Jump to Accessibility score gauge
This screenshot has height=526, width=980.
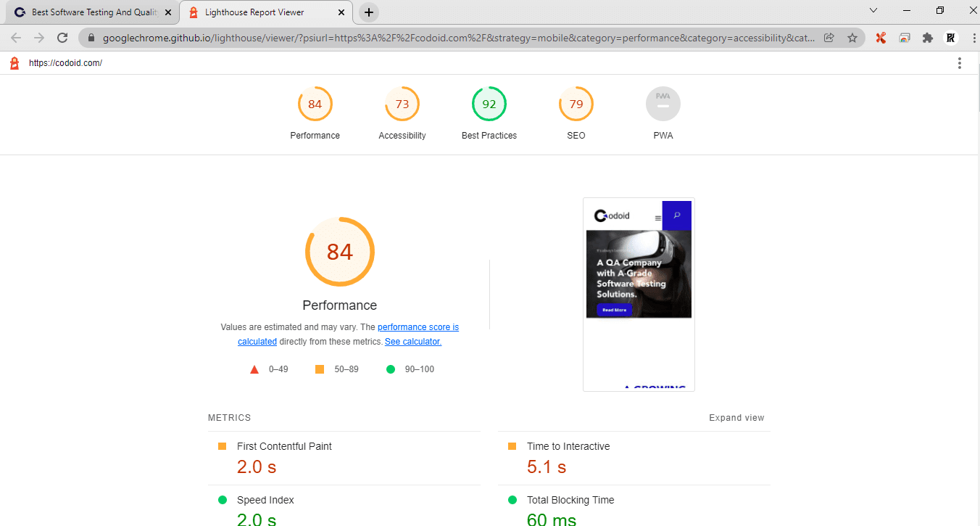402,104
